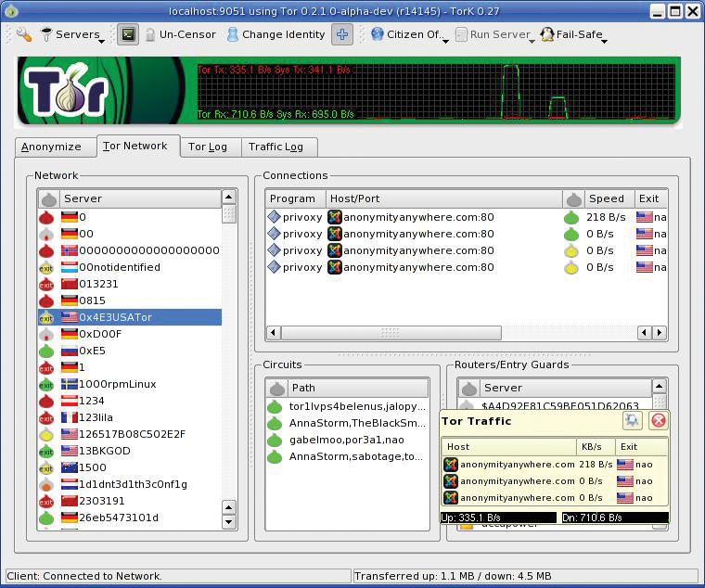Image resolution: width=705 pixels, height=588 pixels.
Task: Sort Connections by Speed column
Action: (609, 198)
